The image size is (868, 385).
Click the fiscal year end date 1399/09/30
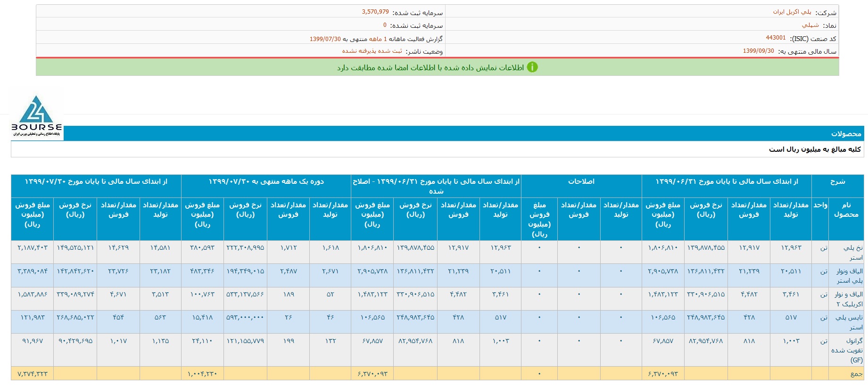(x=758, y=51)
